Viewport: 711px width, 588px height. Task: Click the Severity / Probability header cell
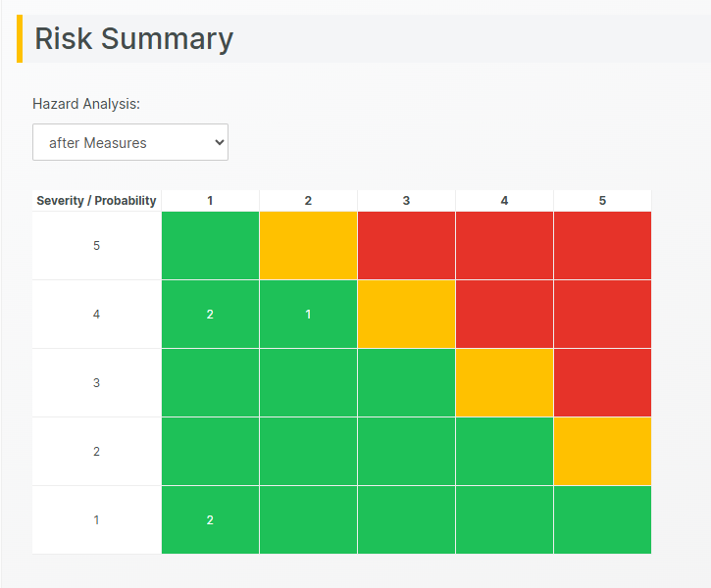(96, 201)
